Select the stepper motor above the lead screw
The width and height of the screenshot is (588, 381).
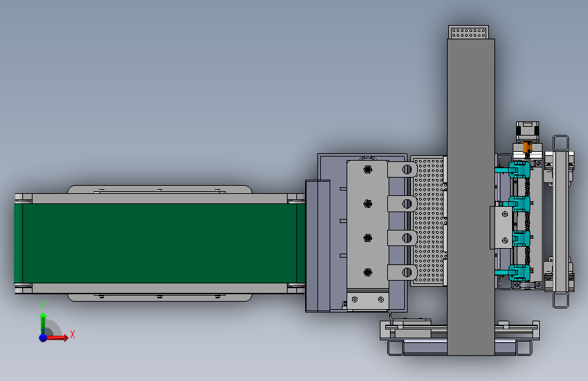pyautogui.click(x=527, y=132)
